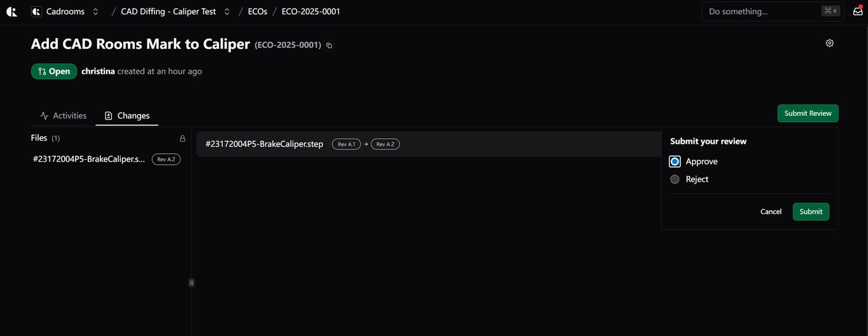Open settings via the gear icon
Screen dimensions: 868x336
pos(829,43)
